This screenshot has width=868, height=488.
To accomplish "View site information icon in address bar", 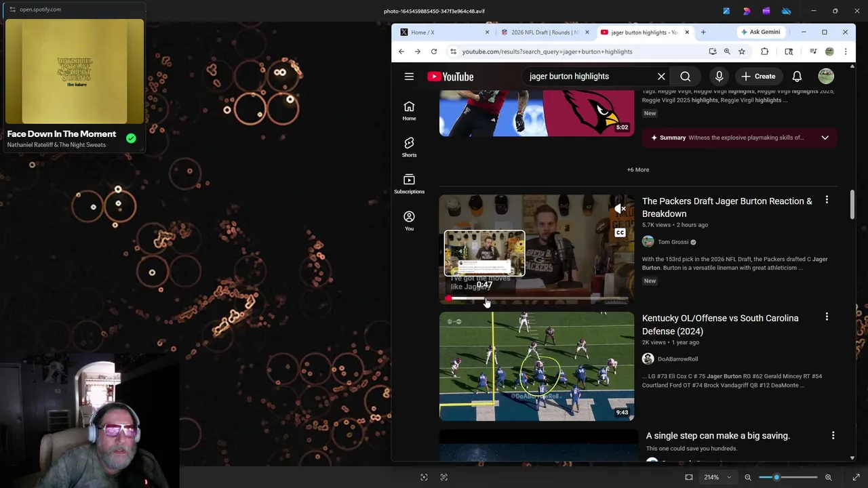I will coord(453,52).
